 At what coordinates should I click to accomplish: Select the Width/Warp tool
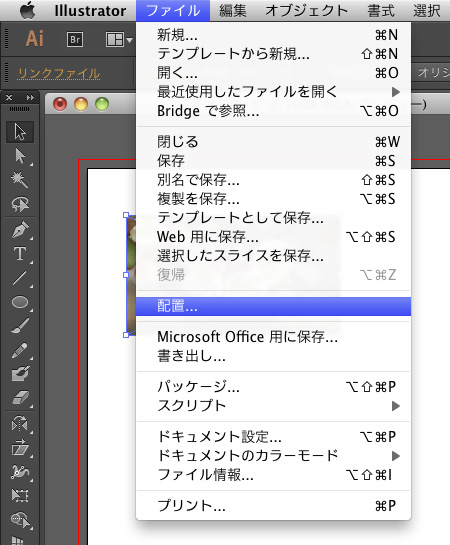pos(20,472)
